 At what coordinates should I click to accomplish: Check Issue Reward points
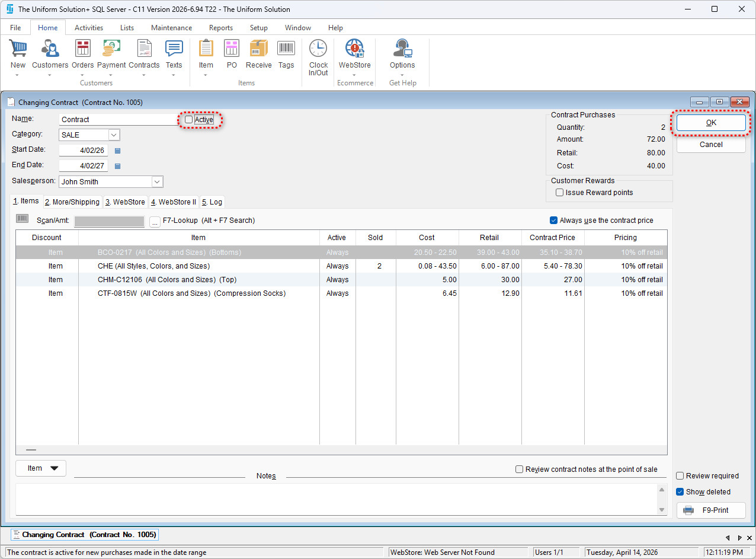[x=559, y=193]
